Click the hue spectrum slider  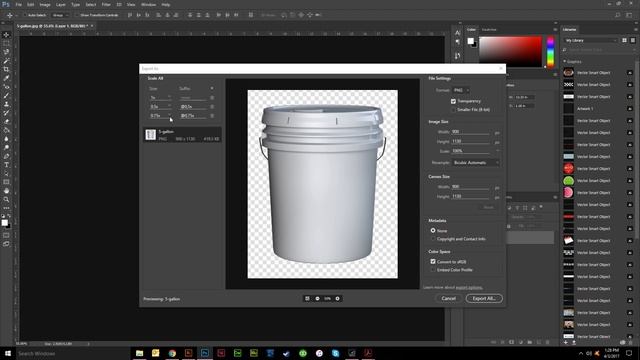[550, 52]
